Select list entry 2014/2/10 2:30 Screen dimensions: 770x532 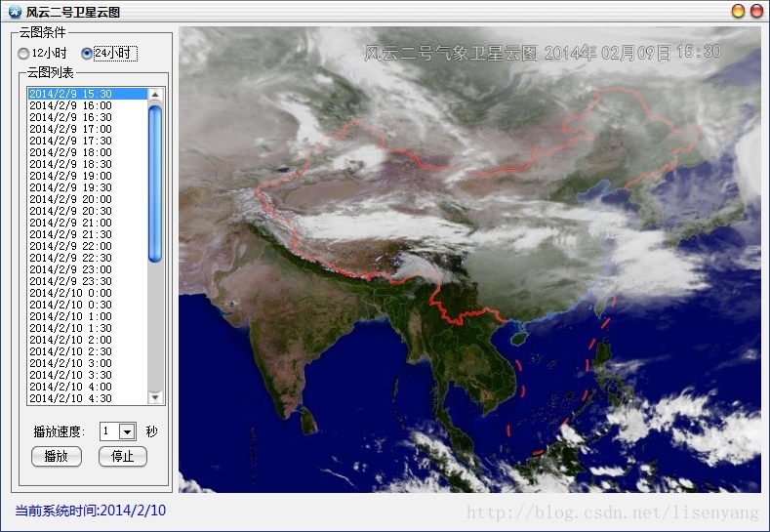pyautogui.click(x=88, y=351)
